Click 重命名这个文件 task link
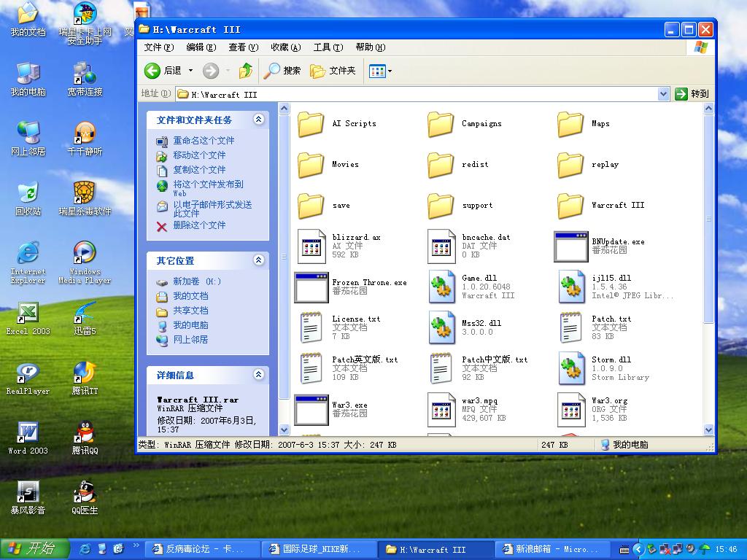This screenshot has width=747, height=560. (204, 141)
